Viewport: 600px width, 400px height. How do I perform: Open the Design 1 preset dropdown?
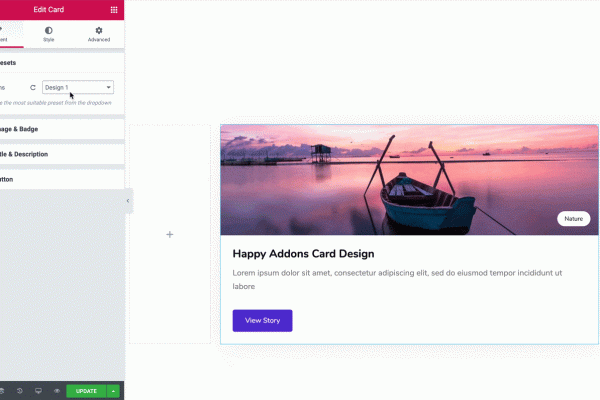pyautogui.click(x=78, y=87)
